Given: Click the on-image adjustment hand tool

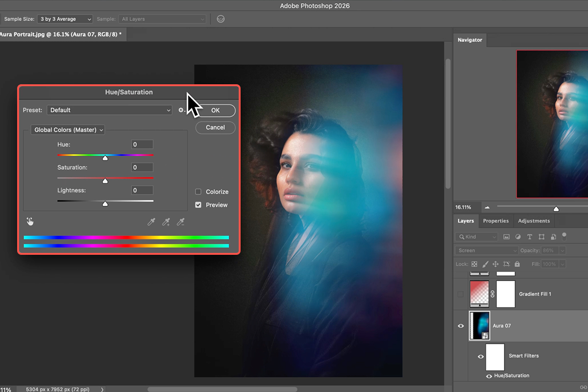Looking at the screenshot, I should 30,221.
